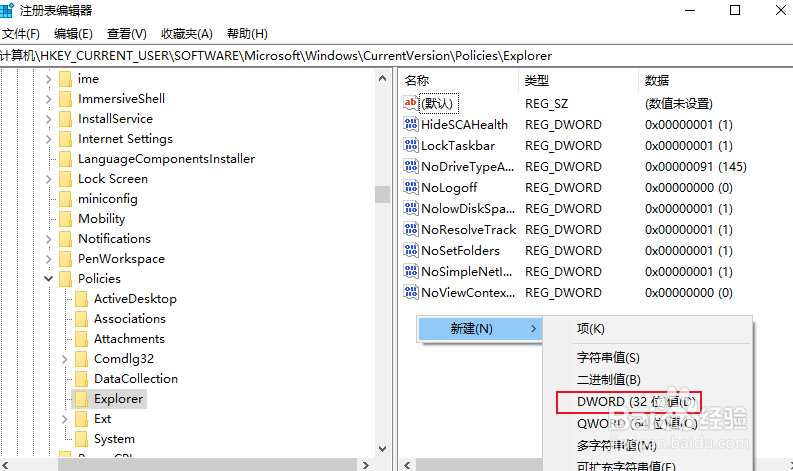793x471 pixels.
Task: Open the 编辑(E) menu
Action: pyautogui.click(x=73, y=34)
